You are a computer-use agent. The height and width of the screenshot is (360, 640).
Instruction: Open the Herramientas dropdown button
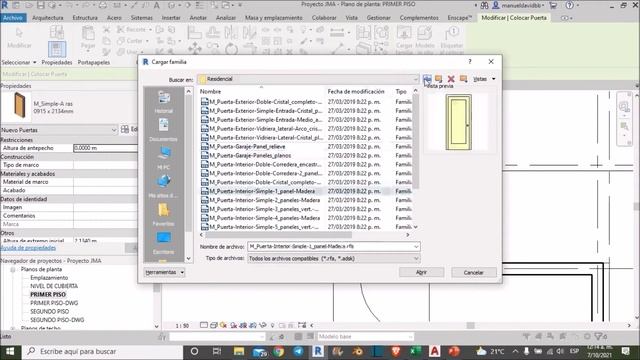tap(164, 272)
